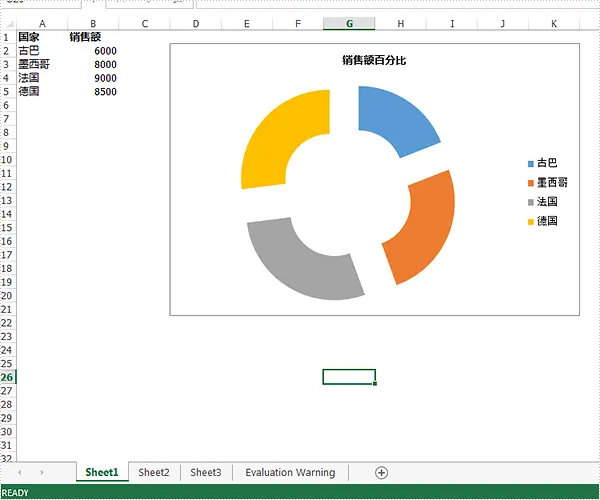Screen dimensions: 600x500
Task: Select column D header
Action: coord(196,24)
